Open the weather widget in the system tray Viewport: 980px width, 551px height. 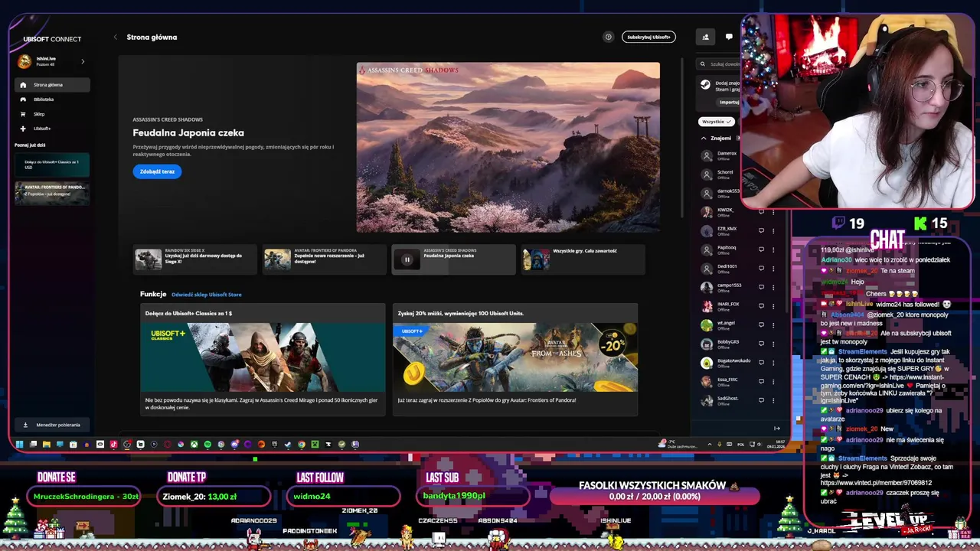coord(677,444)
